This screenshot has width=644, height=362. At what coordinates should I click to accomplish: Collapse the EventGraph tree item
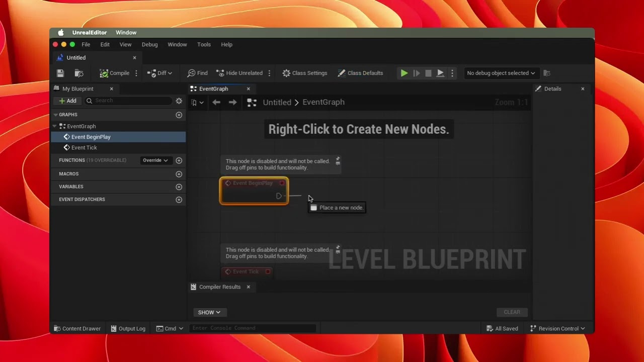55,126
